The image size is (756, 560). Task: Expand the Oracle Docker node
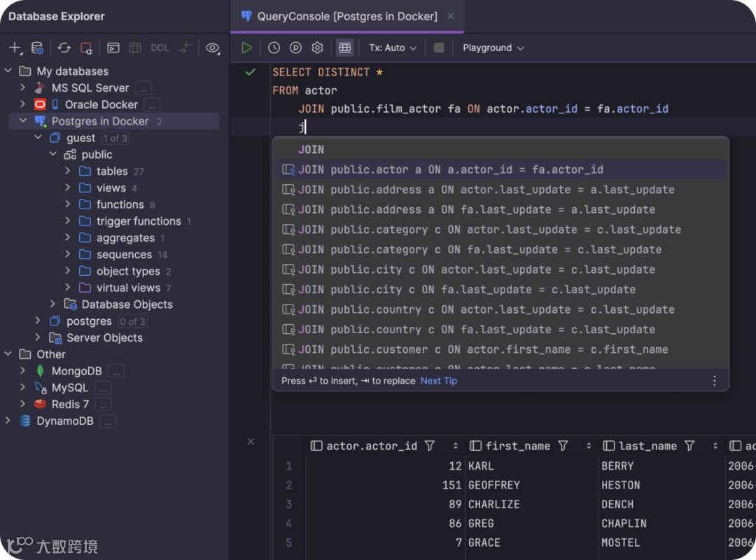[22, 104]
